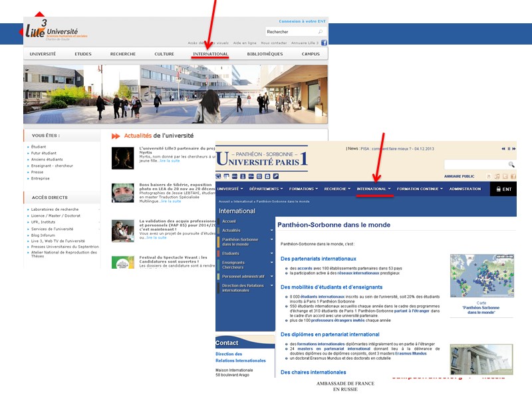Select Accueil in the International sidebar
Image resolution: width=532 pixels, height=399 pixels.
[x=229, y=221]
